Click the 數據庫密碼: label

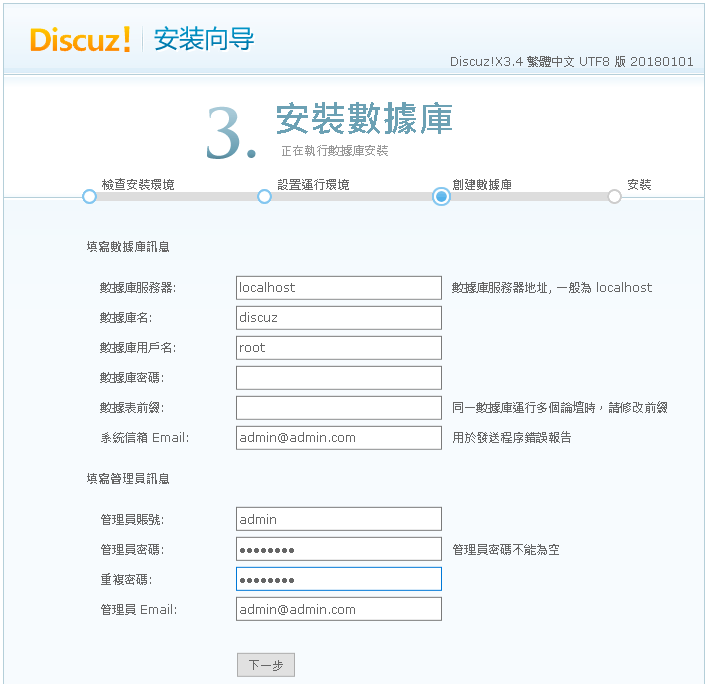pos(132,377)
